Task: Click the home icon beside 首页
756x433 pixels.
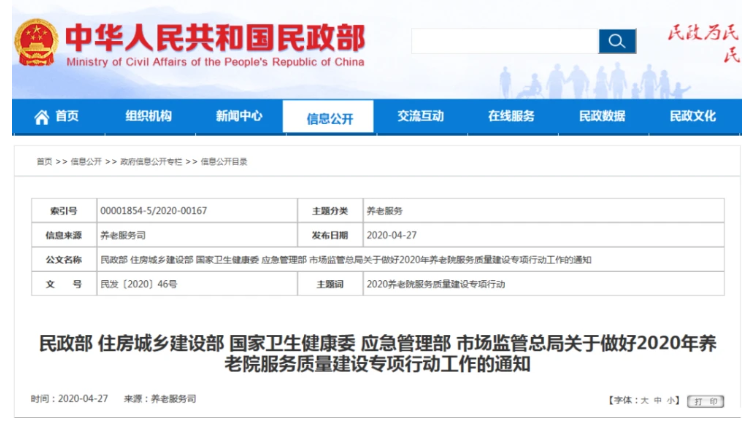Action: [x=41, y=117]
